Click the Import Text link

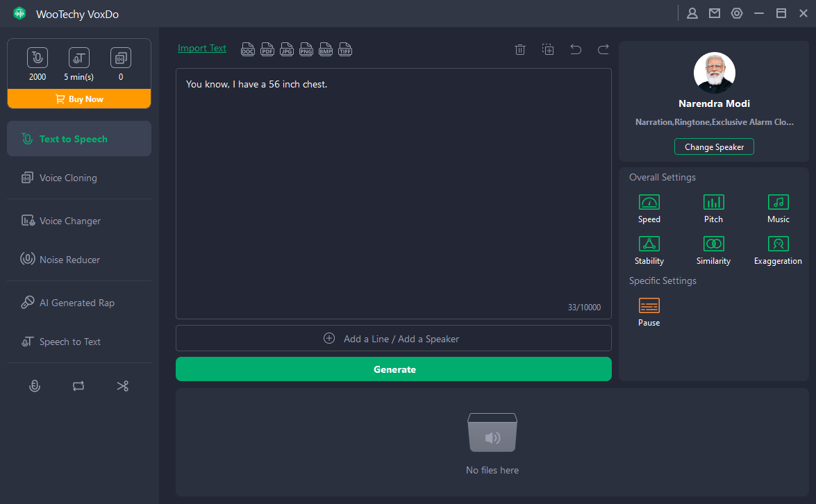[202, 49]
